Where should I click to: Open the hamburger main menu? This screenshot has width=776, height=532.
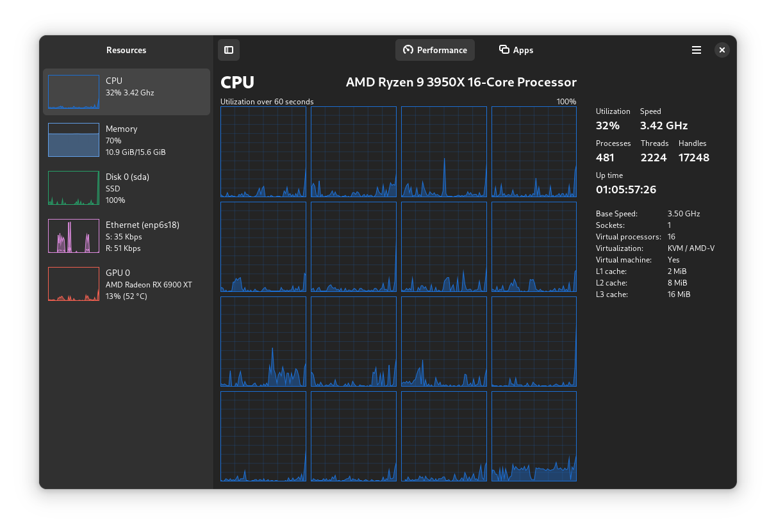[697, 50]
